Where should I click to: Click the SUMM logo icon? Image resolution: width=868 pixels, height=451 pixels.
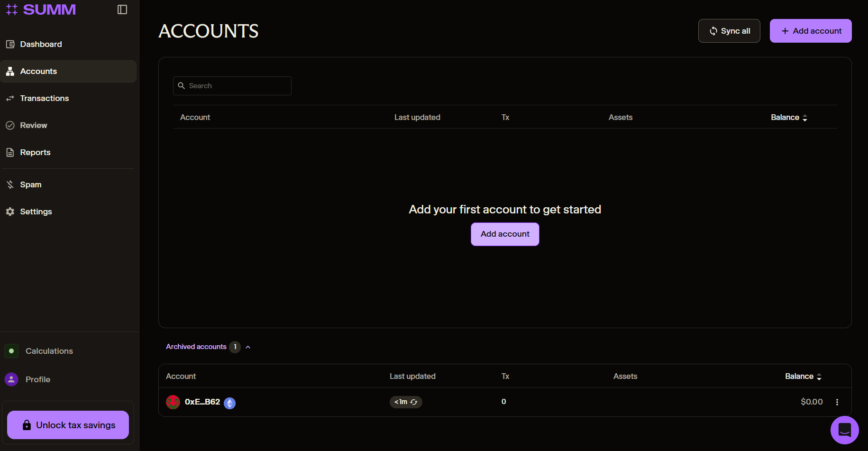12,9
